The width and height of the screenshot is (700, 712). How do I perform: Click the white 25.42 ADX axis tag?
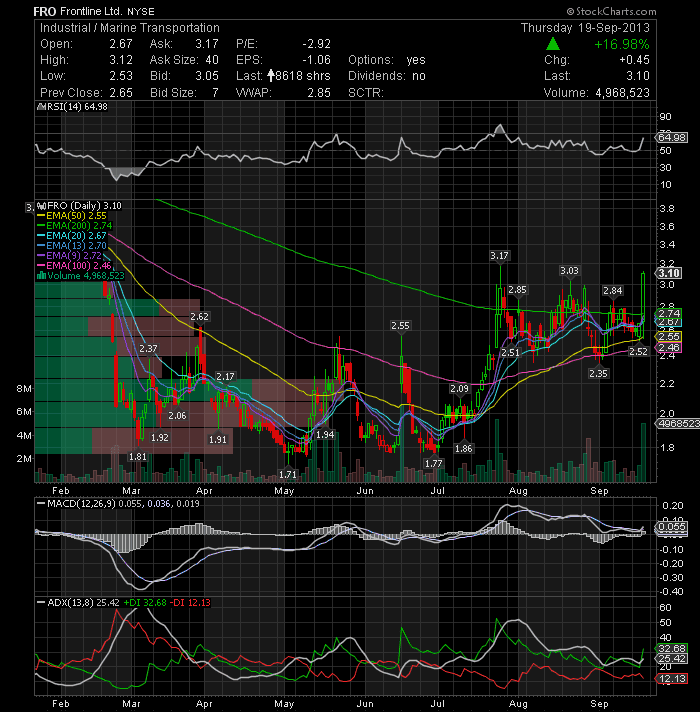[672, 658]
